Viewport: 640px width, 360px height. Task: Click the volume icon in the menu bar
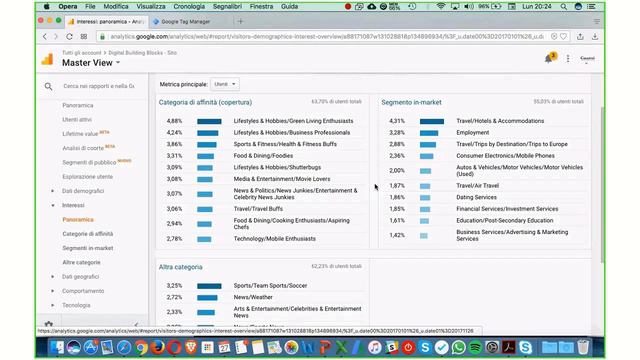tap(469, 7)
